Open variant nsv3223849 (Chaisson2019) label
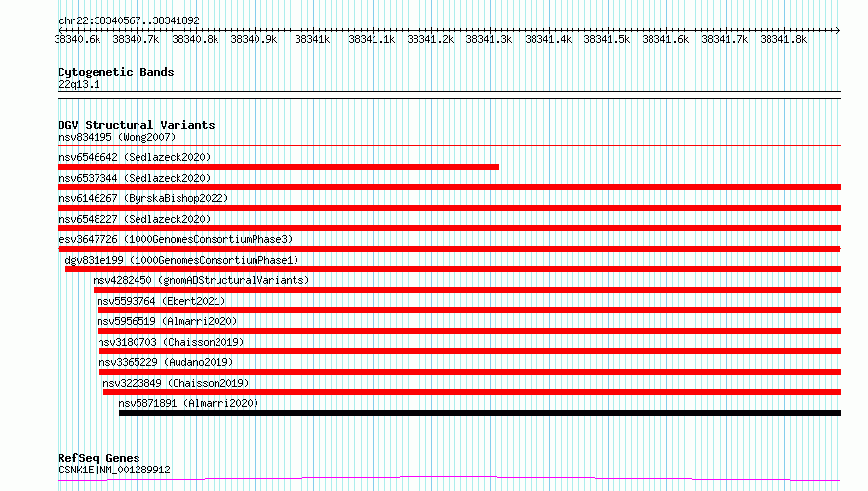 coord(176,383)
